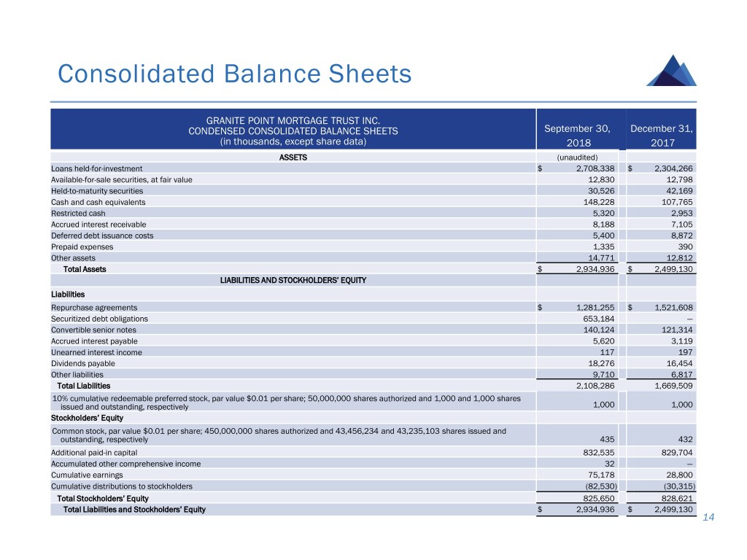Select the 'Stockholders' Equity' heading
This screenshot has width=747, height=560.
click(x=87, y=418)
